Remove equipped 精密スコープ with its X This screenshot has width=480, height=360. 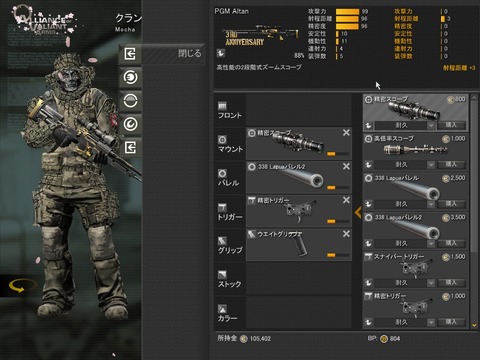tap(346, 133)
